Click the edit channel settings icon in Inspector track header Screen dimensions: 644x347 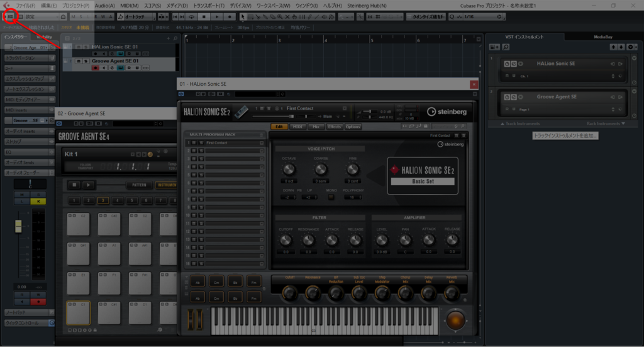click(52, 48)
